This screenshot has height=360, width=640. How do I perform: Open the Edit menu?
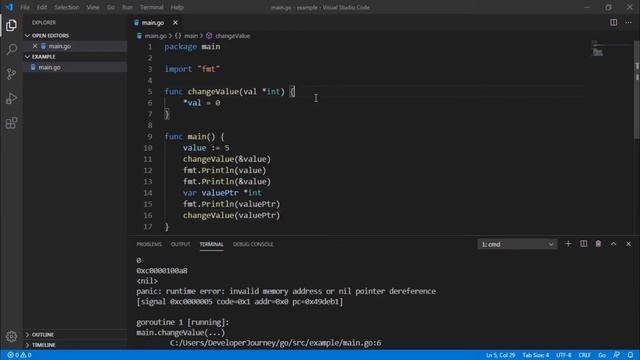(42, 7)
